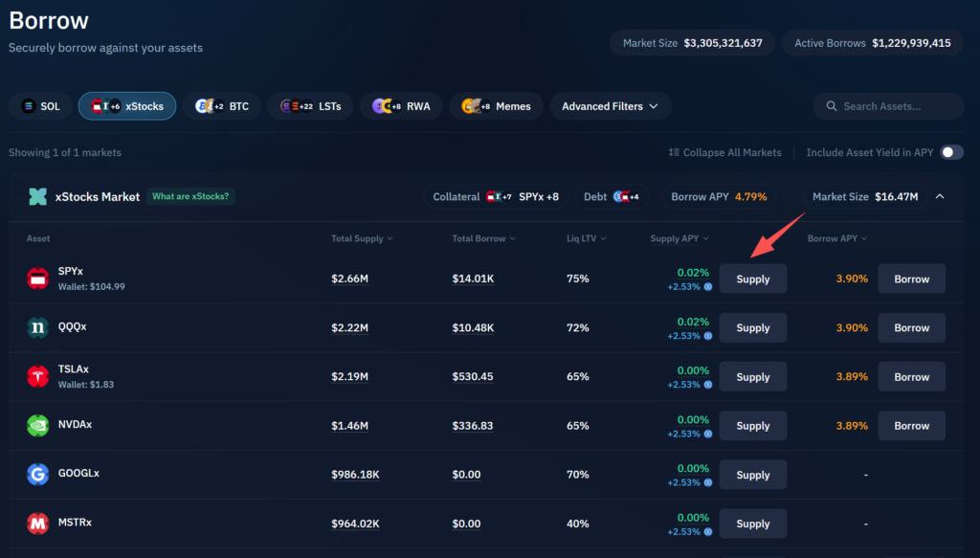Click the QQQx asset icon

(37, 327)
